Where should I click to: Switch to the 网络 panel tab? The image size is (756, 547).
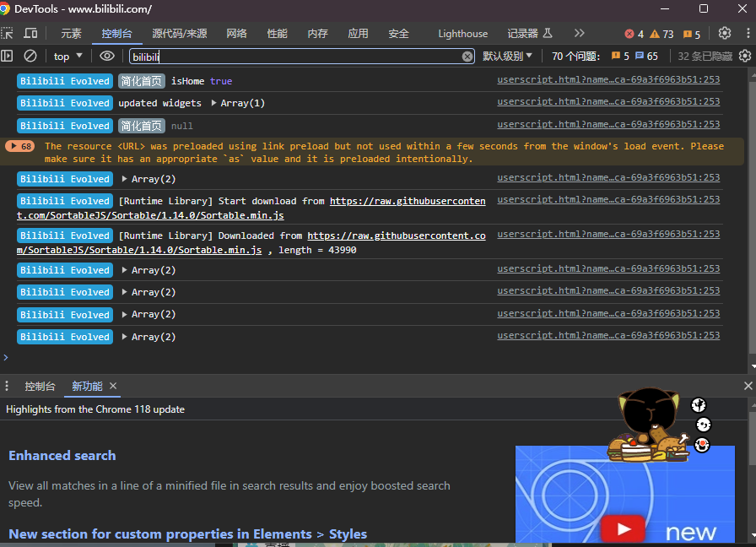(x=236, y=33)
